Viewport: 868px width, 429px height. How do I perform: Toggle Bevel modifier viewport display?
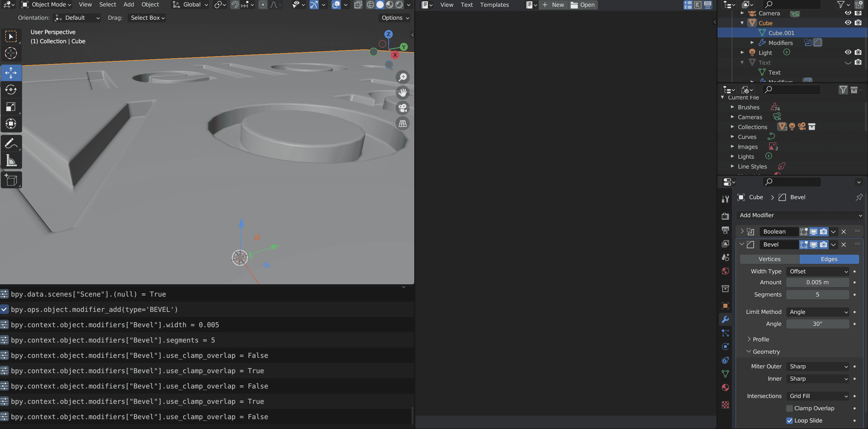click(814, 244)
